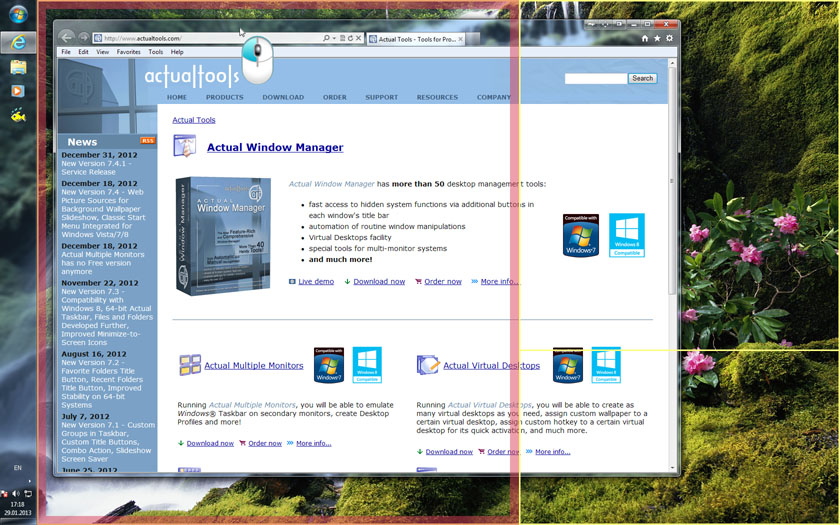This screenshot has height=525, width=840.
Task: Open address bar search dropdown arrow
Action: point(334,38)
